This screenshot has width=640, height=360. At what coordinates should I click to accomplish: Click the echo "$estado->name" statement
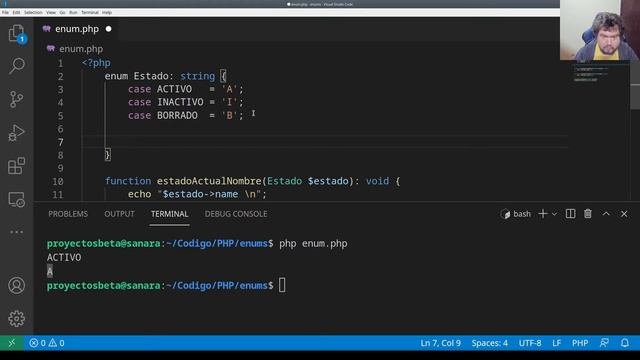[x=197, y=194]
